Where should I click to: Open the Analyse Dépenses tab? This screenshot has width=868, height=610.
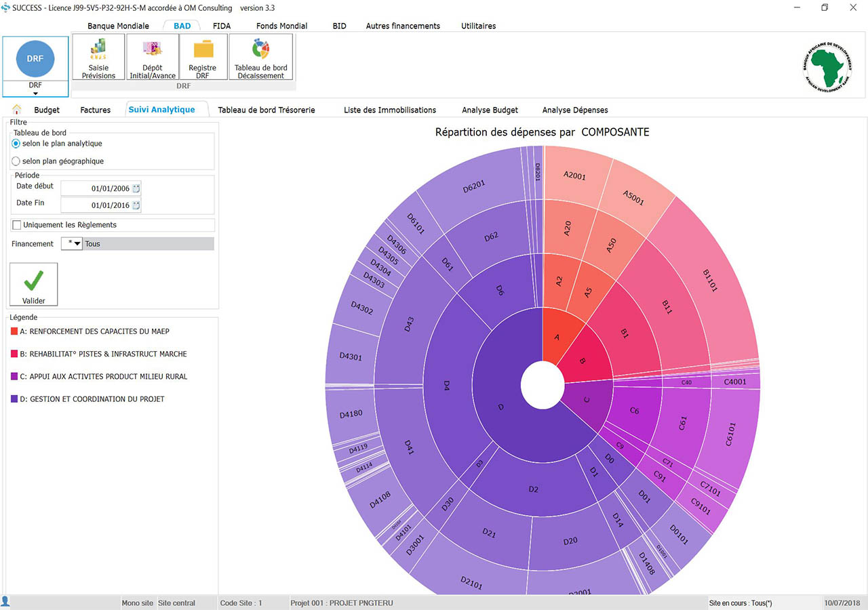tap(575, 110)
